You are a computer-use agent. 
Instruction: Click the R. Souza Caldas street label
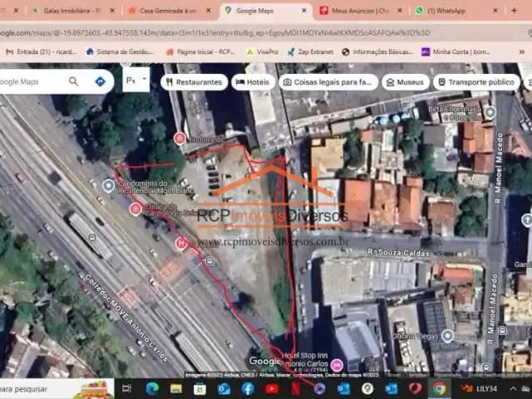(398, 253)
